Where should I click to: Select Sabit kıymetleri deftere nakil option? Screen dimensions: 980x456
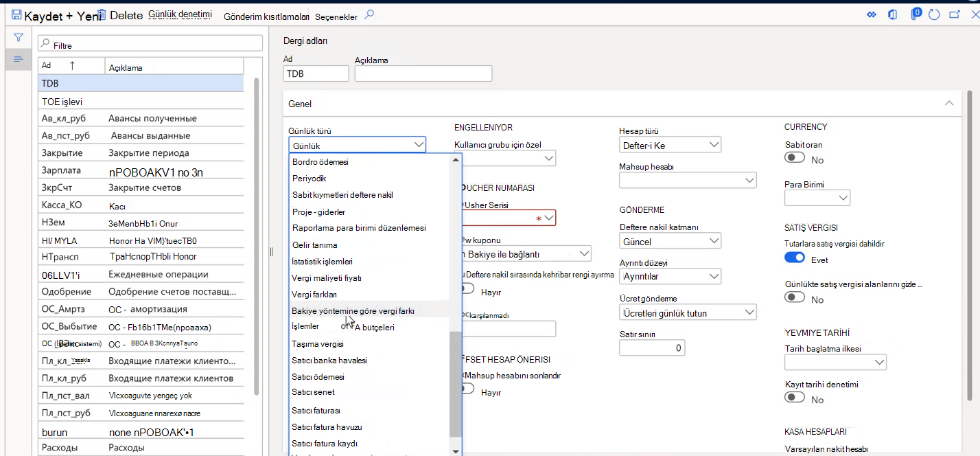point(369,195)
